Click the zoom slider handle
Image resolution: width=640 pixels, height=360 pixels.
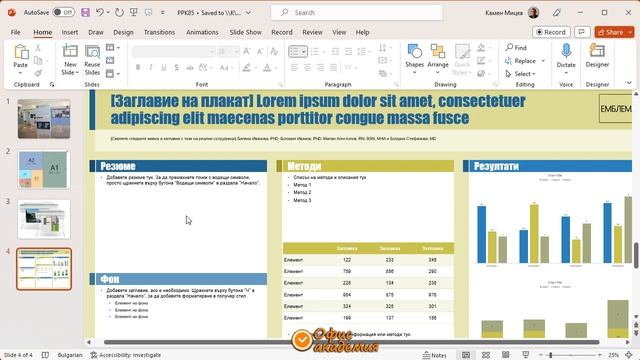pyautogui.click(x=550, y=355)
